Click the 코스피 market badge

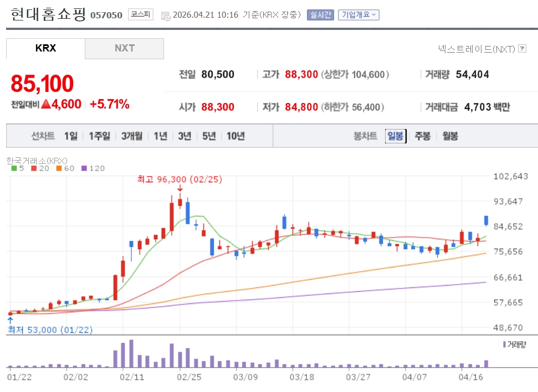141,15
